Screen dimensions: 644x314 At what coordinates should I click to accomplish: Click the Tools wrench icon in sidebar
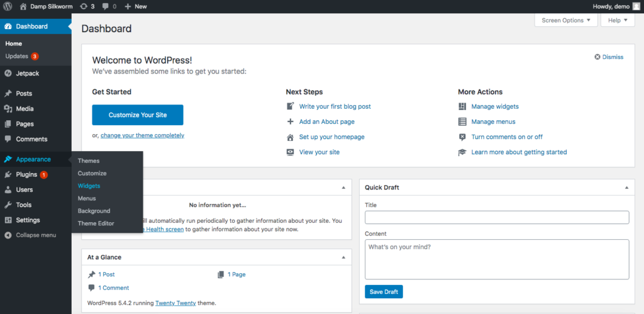pos(8,205)
